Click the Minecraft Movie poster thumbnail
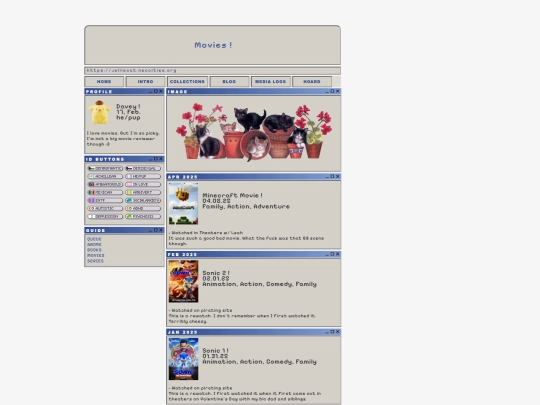 [x=183, y=204]
